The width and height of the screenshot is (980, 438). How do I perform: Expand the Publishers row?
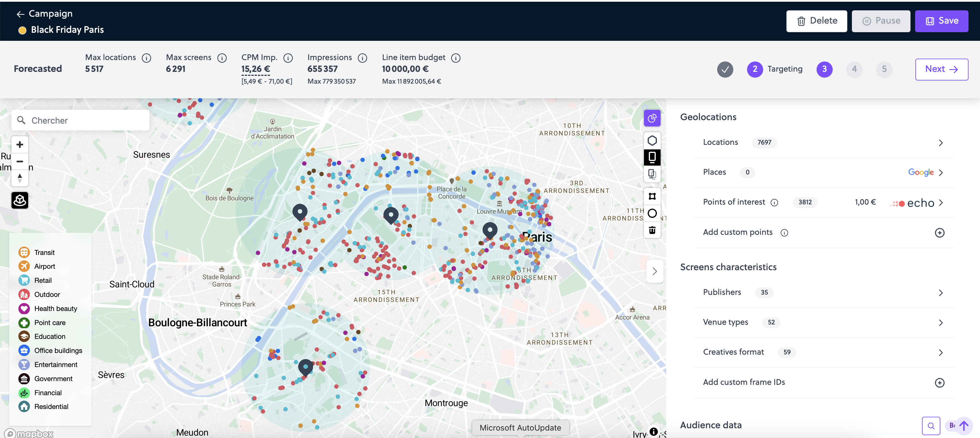tap(940, 293)
